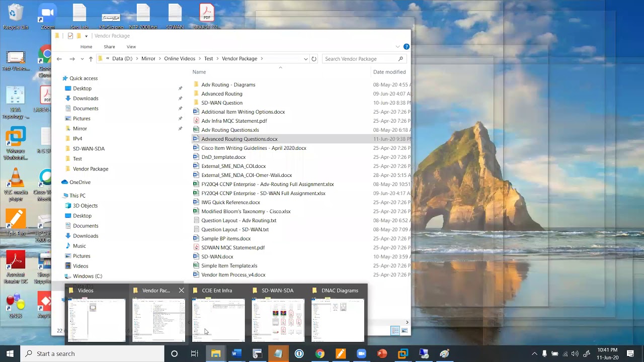
Task: Sort by Date modified column header
Action: [389, 72]
